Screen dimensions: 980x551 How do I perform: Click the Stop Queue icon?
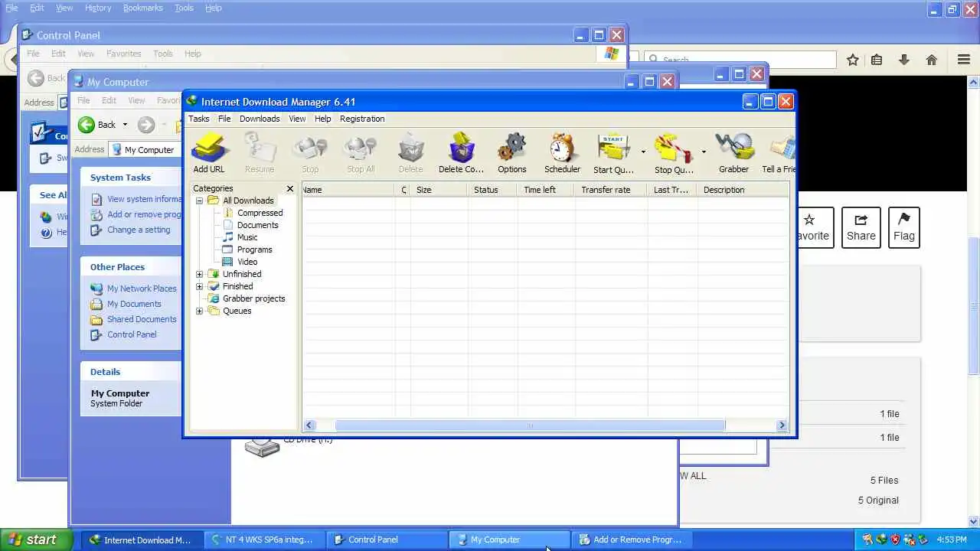click(674, 153)
